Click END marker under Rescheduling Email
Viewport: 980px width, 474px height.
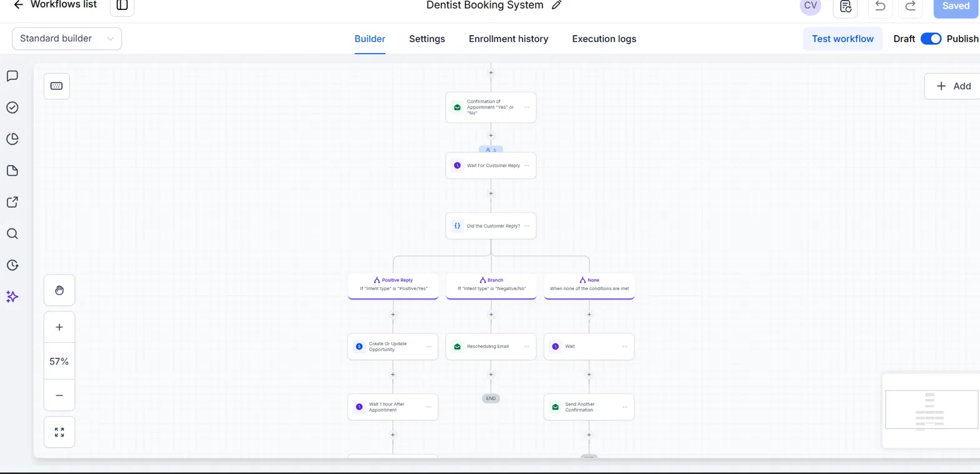(491, 398)
